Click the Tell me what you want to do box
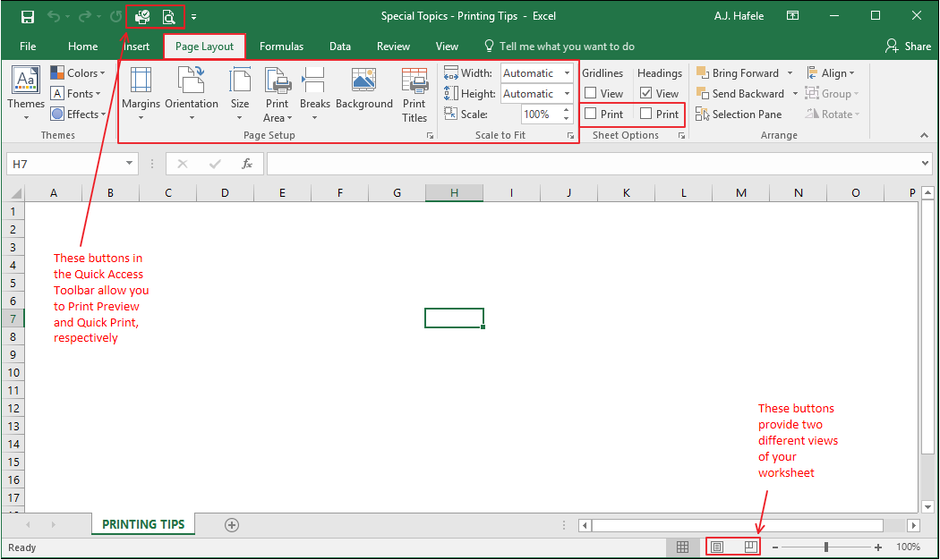The height and width of the screenshot is (560, 940). [x=560, y=47]
